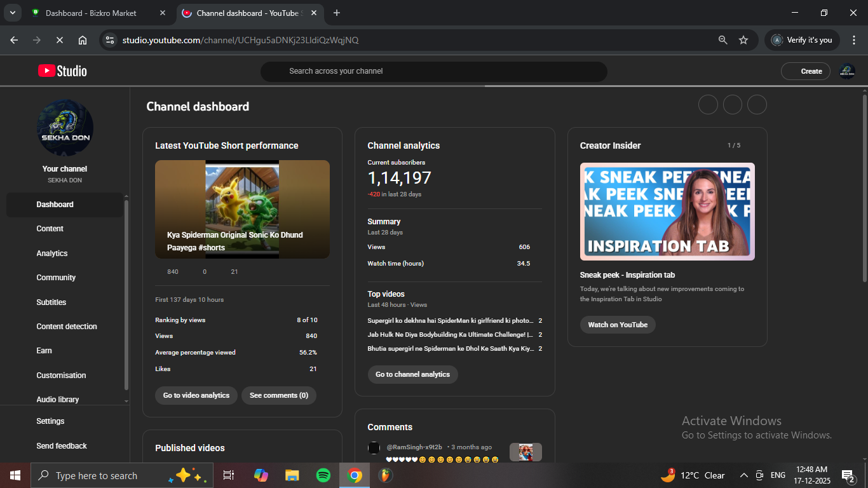This screenshot has width=868, height=488.
Task: Click the Search across your channel field
Action: point(433,71)
